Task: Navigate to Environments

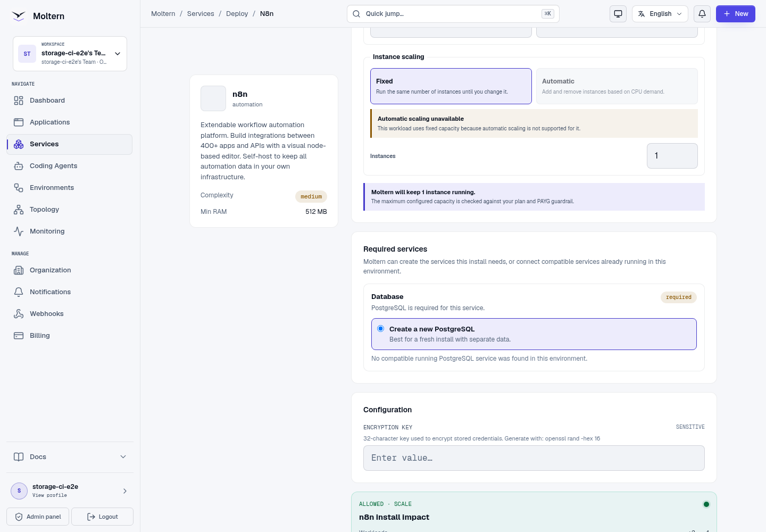Action: pyautogui.click(x=69, y=188)
